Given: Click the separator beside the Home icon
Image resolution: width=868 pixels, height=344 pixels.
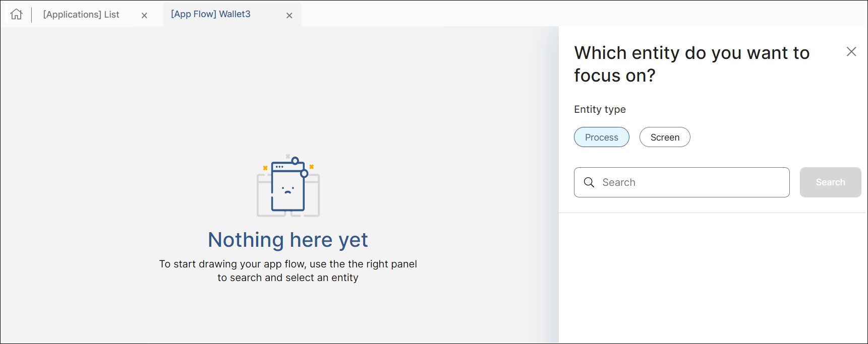Looking at the screenshot, I should point(32,15).
